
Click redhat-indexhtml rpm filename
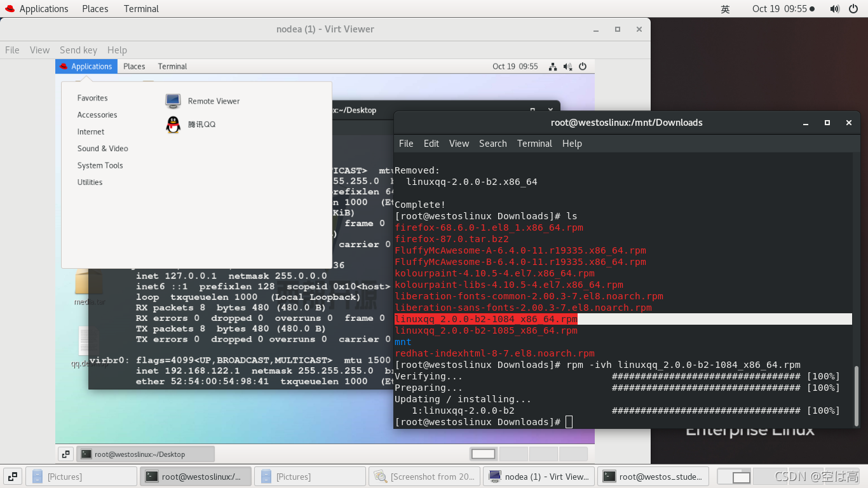[x=494, y=353]
